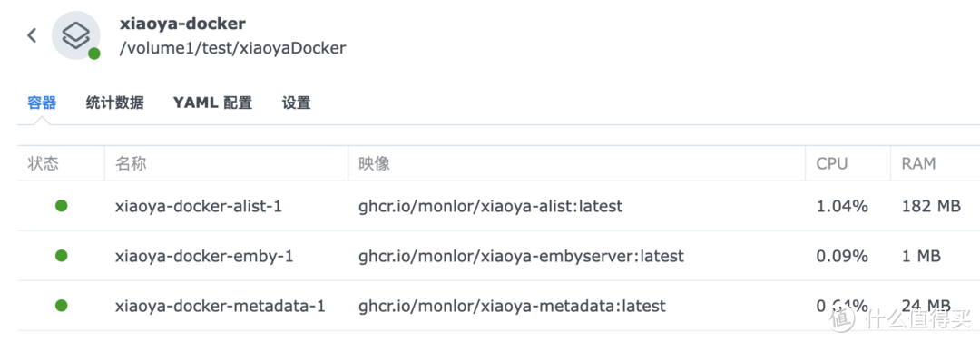Open the 容器 tab
The image size is (980, 342).
click(42, 103)
